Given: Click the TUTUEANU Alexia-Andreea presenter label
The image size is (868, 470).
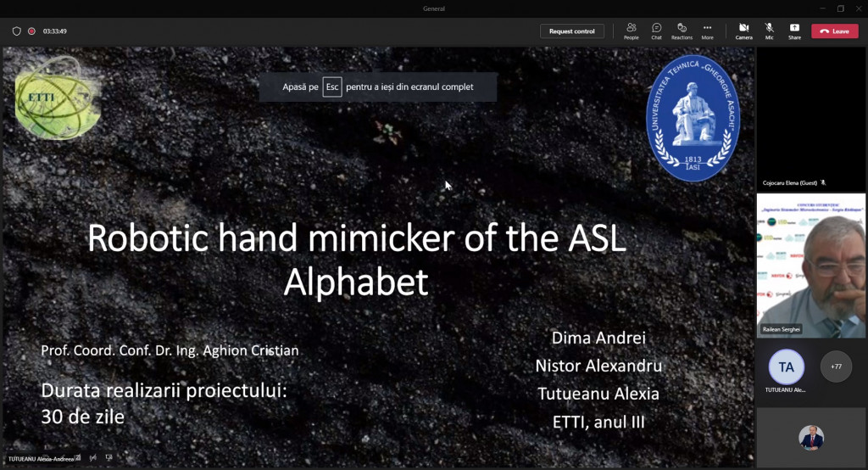Looking at the screenshot, I should click(x=41, y=459).
